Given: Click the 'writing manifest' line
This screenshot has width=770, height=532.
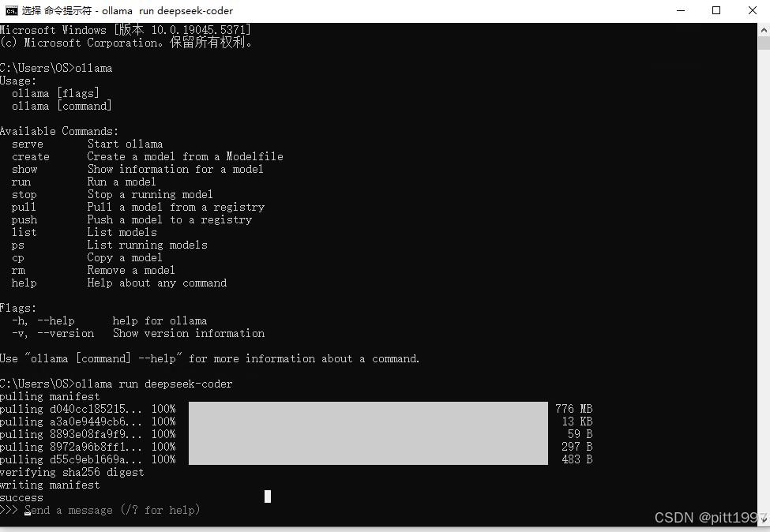Looking at the screenshot, I should point(50,485).
